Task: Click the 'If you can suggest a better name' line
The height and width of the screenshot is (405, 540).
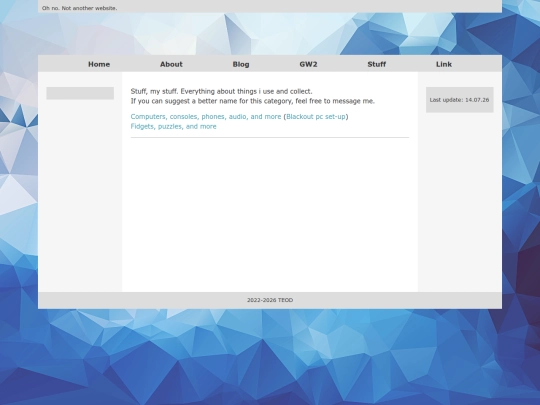Action: click(x=252, y=101)
